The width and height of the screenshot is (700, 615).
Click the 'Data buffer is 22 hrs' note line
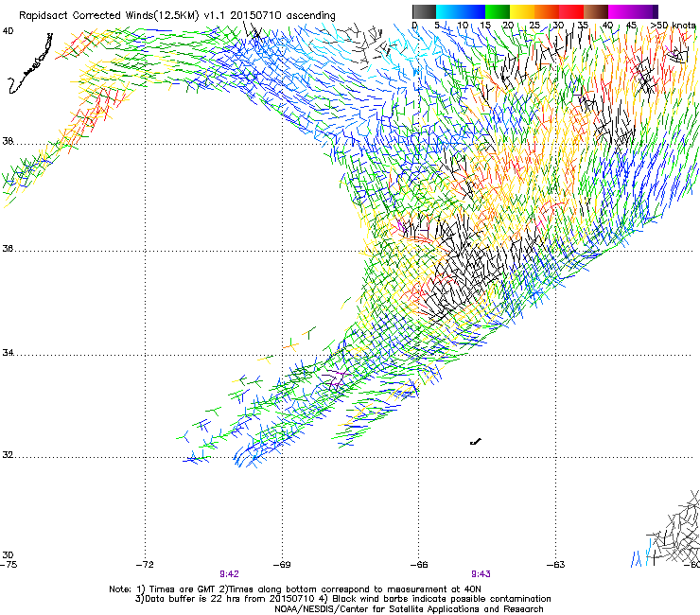point(342,599)
